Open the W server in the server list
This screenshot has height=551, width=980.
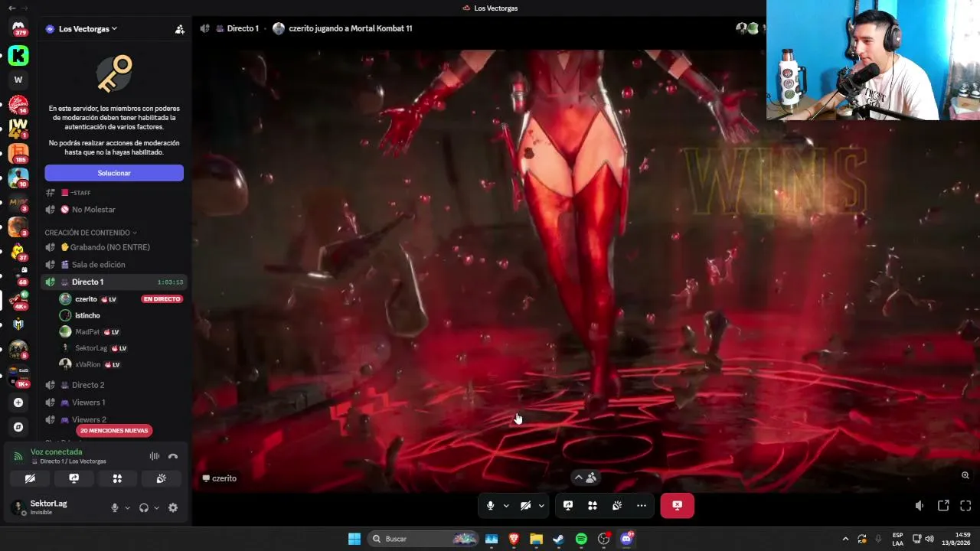(x=18, y=80)
